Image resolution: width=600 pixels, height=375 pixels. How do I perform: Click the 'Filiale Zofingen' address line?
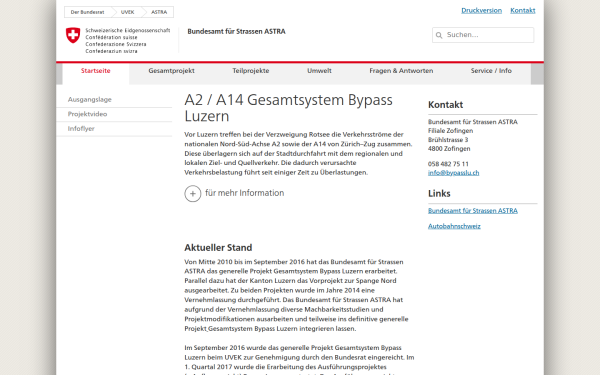pyautogui.click(x=450, y=130)
